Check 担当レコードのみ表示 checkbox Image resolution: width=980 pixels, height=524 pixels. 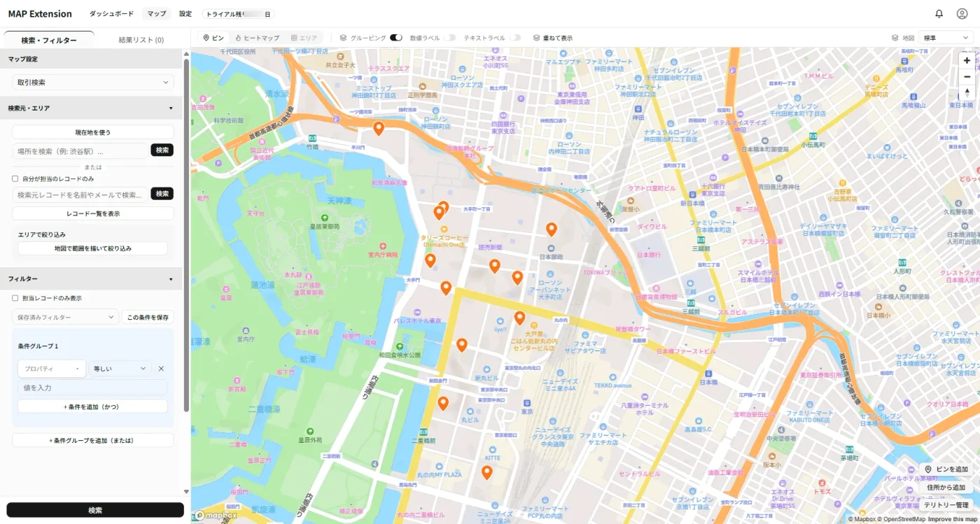15,298
